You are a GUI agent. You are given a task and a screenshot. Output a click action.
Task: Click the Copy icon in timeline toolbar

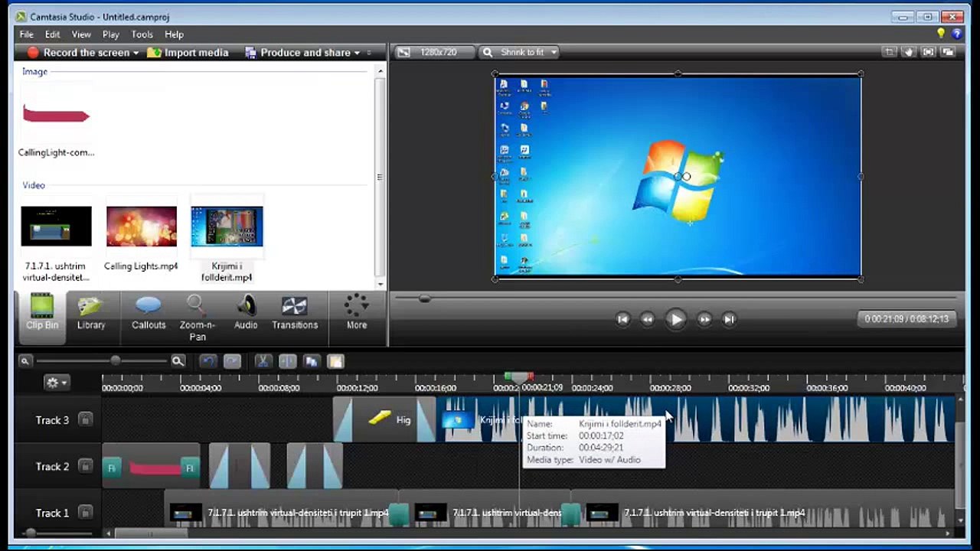pos(311,361)
